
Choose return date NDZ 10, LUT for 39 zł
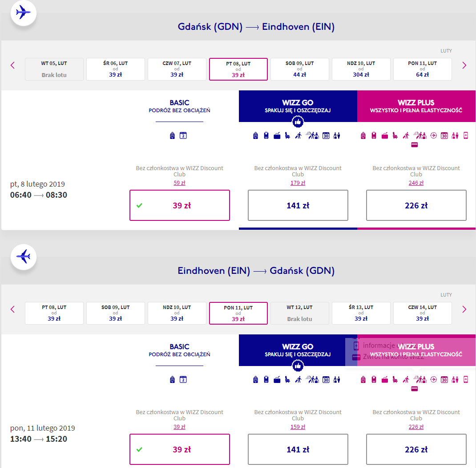(177, 313)
